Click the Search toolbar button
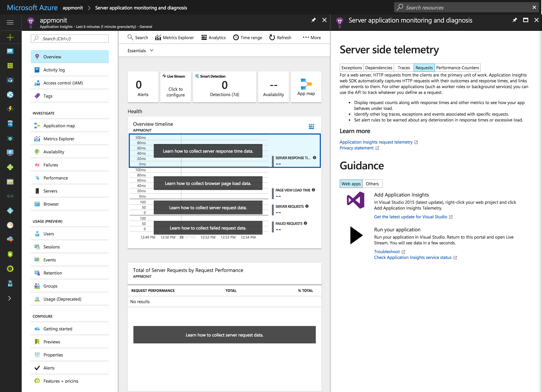542x392 pixels. pos(138,38)
